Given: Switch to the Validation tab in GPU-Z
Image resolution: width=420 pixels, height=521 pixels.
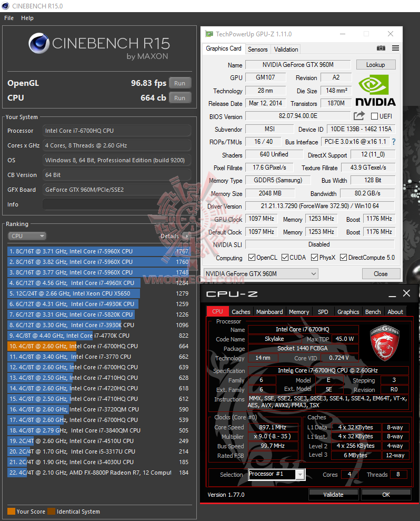Looking at the screenshot, I should [286, 50].
